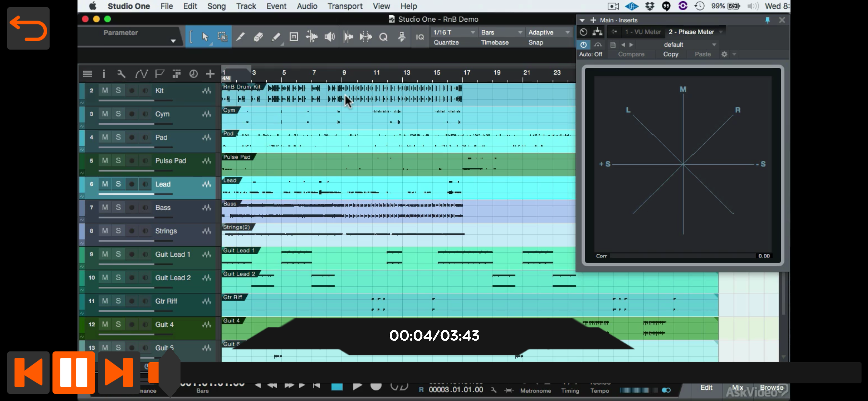Click the orange back arrow overlay
The height and width of the screenshot is (401, 868).
(x=28, y=28)
